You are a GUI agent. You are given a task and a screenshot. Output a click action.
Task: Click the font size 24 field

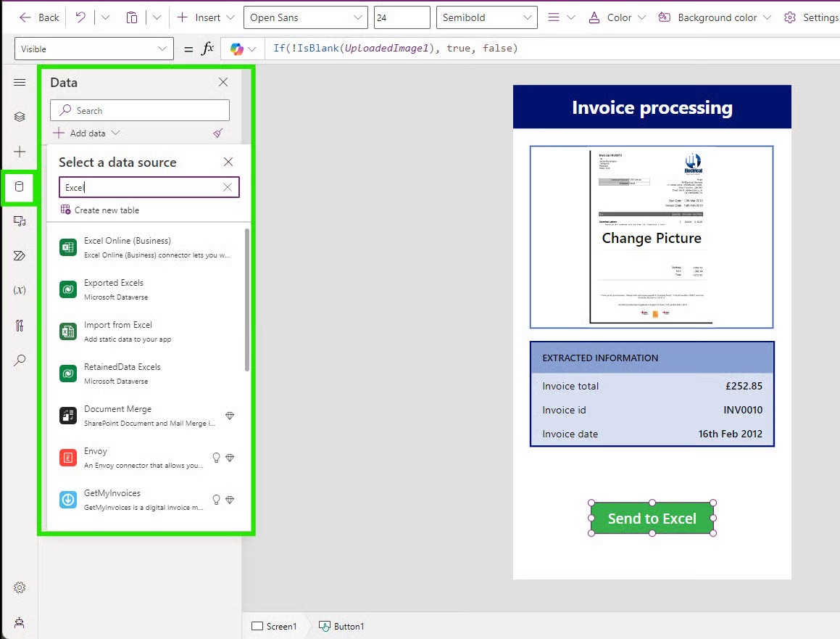point(402,17)
